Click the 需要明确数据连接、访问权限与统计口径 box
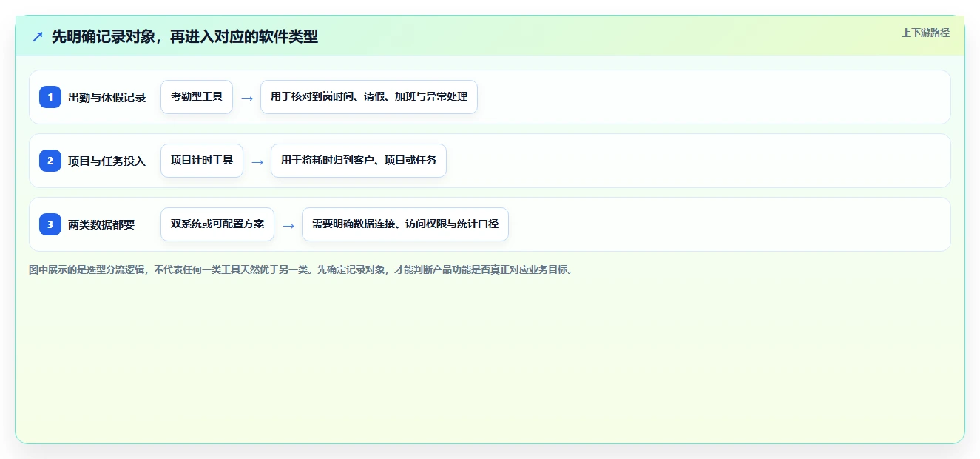This screenshot has height=459, width=980. [x=405, y=224]
